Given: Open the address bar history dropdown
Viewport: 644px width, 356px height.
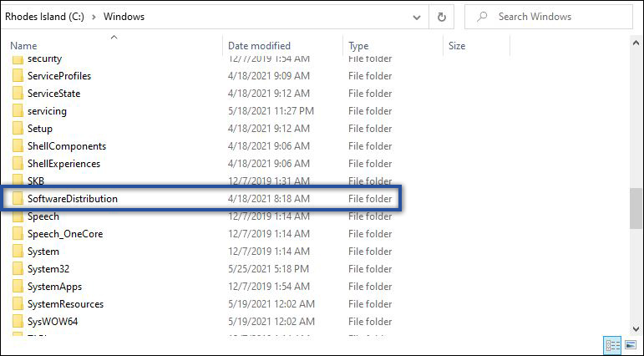Looking at the screenshot, I should coord(416,17).
